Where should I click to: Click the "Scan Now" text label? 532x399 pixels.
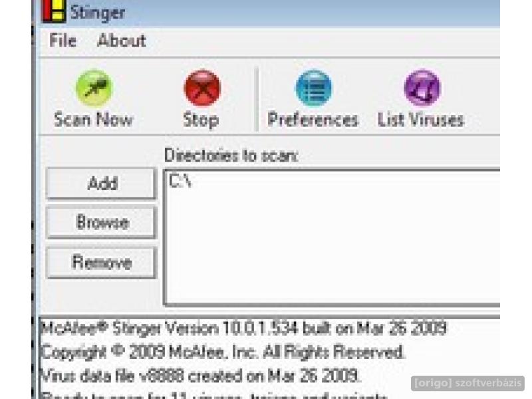(x=93, y=120)
